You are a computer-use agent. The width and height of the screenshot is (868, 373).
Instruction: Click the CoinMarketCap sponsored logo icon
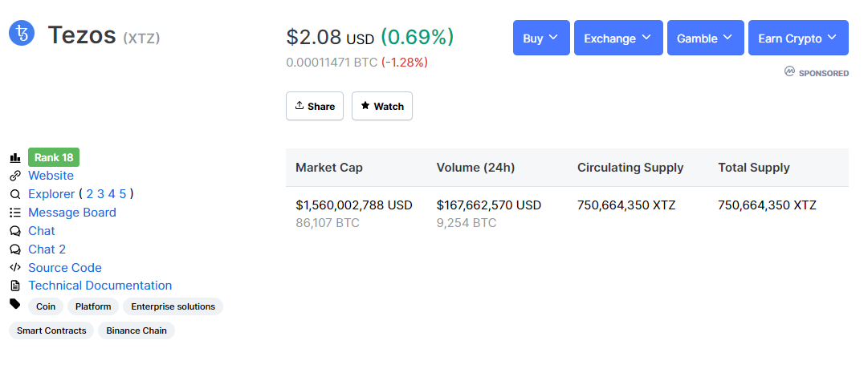click(x=789, y=71)
